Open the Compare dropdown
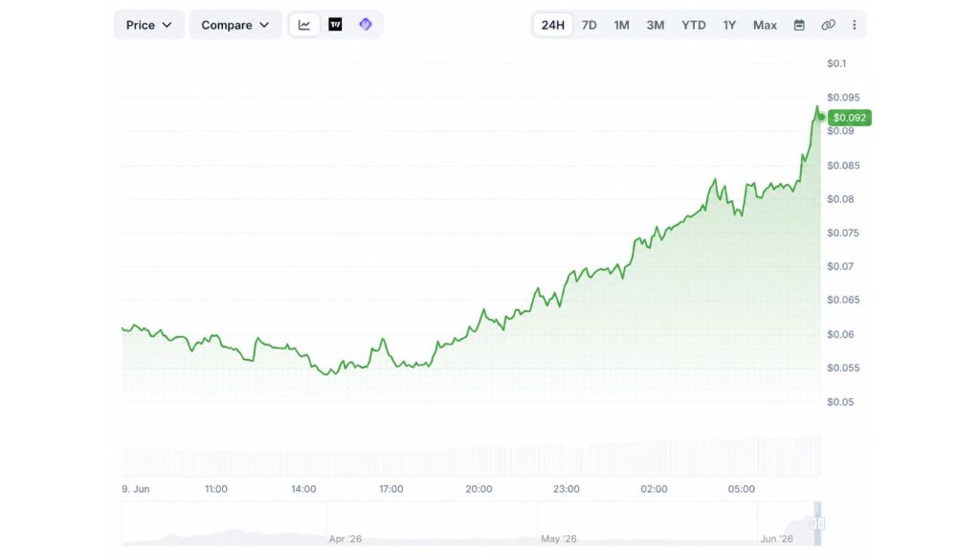Viewport: 980px width, 560px height. tap(235, 25)
